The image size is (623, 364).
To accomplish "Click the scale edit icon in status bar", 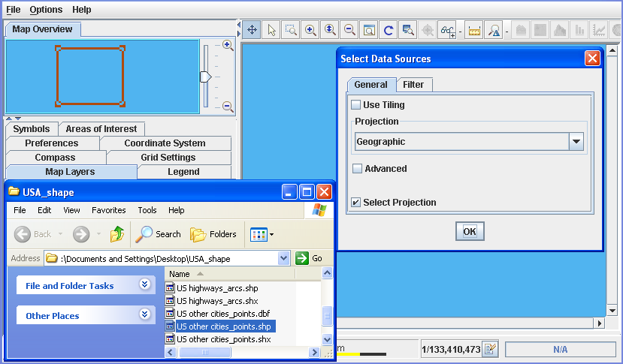I will pos(490,349).
